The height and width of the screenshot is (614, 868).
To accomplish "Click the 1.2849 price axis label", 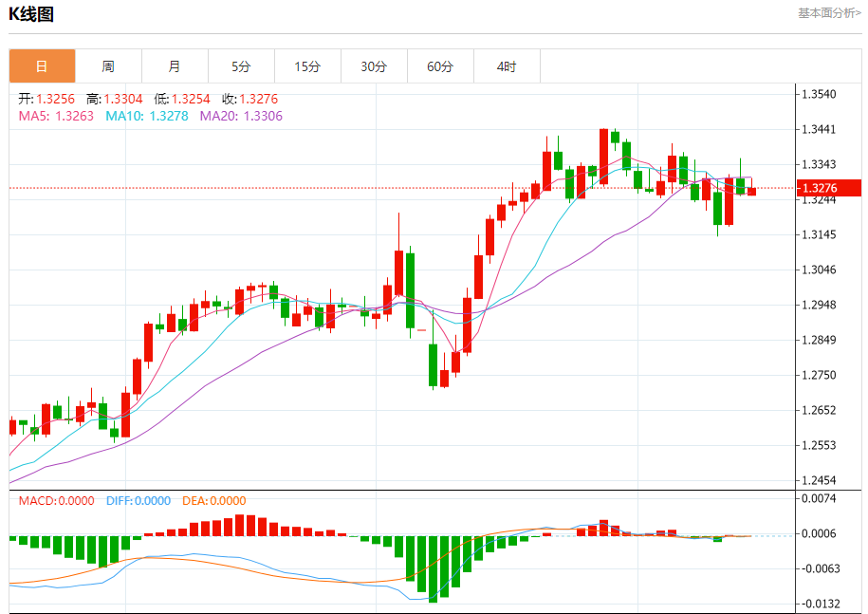I will [x=819, y=340].
